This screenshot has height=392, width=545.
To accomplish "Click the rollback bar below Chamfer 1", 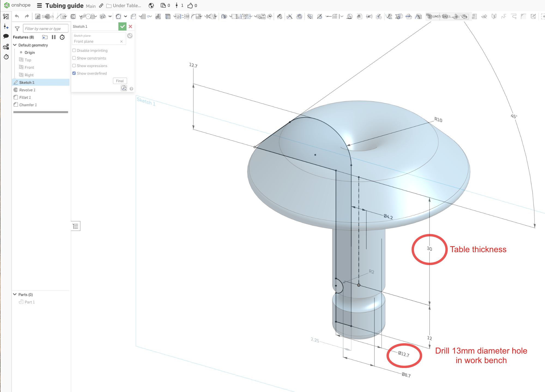I will coord(41,112).
